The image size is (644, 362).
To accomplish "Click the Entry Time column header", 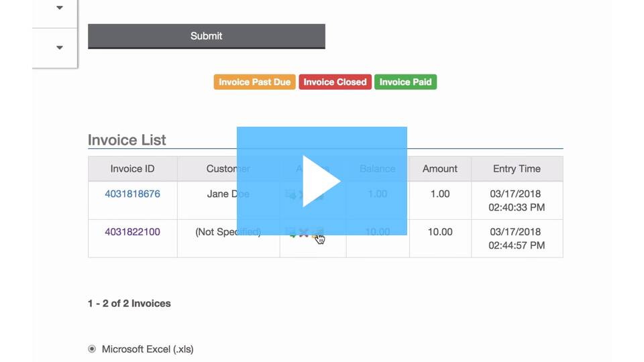I will click(x=517, y=169).
